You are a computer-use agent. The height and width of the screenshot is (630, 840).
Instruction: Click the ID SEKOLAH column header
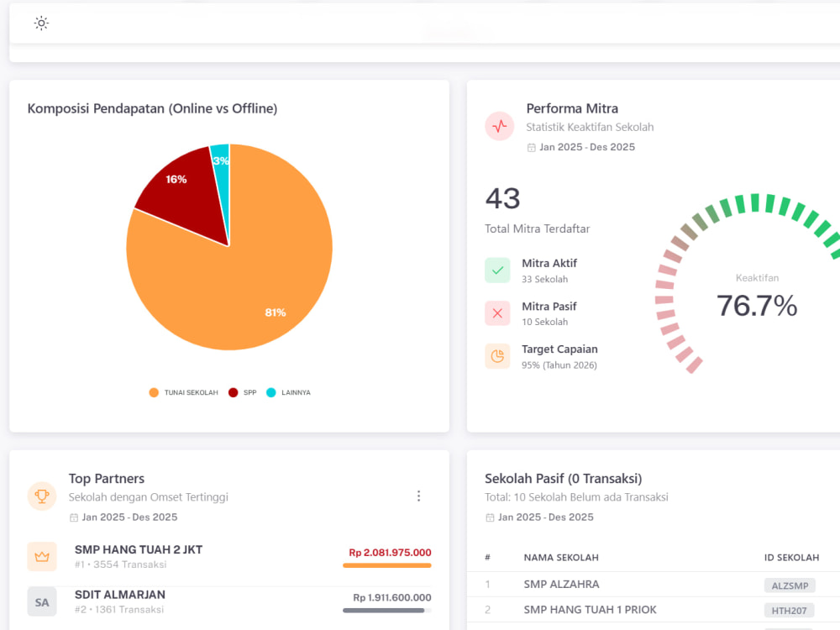tap(791, 558)
